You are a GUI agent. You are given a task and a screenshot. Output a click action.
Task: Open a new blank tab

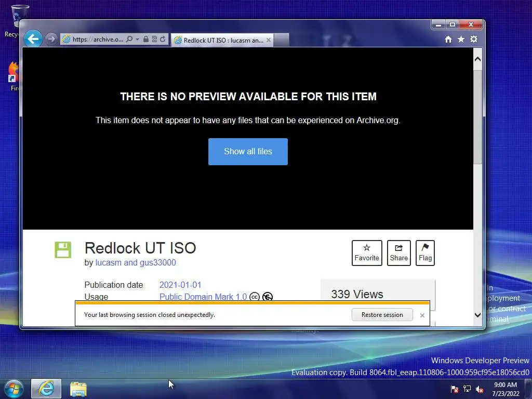(x=281, y=40)
